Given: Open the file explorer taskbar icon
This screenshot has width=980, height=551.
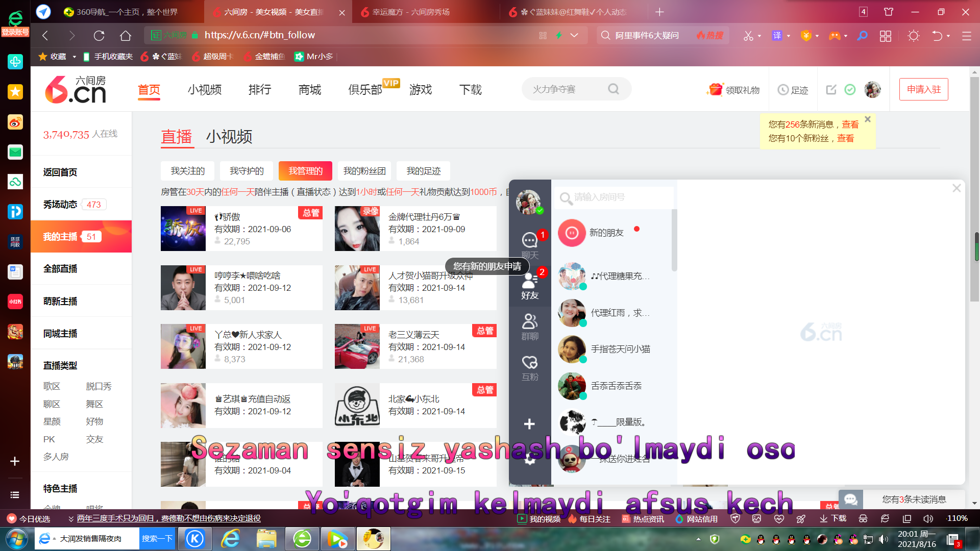Looking at the screenshot, I should point(266,539).
